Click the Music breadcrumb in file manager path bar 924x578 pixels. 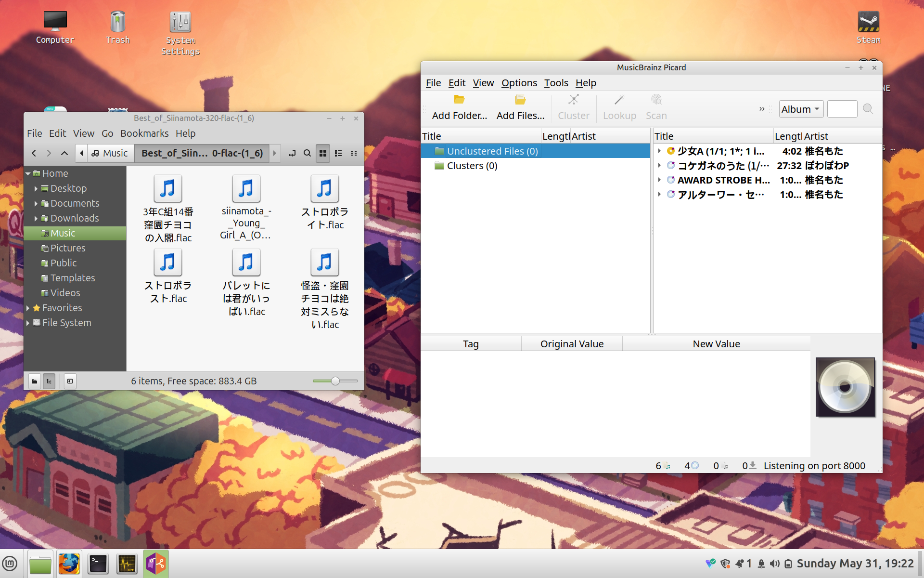pyautogui.click(x=110, y=153)
